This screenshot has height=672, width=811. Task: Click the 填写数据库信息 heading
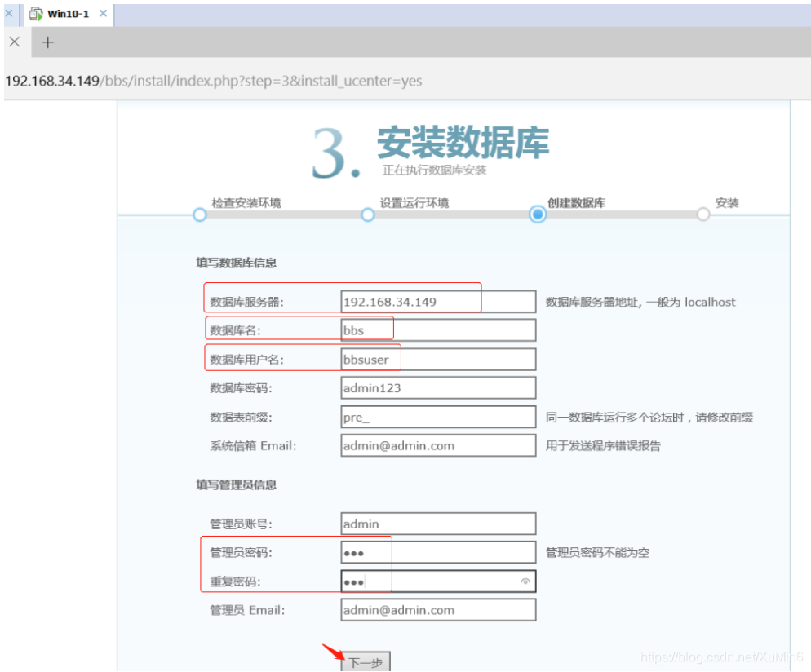point(236,263)
